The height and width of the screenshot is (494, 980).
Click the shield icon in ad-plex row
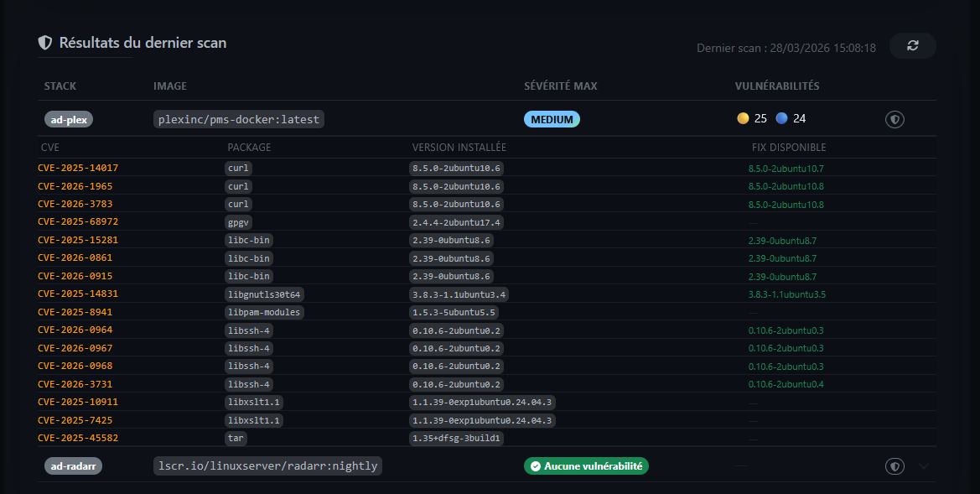(894, 120)
